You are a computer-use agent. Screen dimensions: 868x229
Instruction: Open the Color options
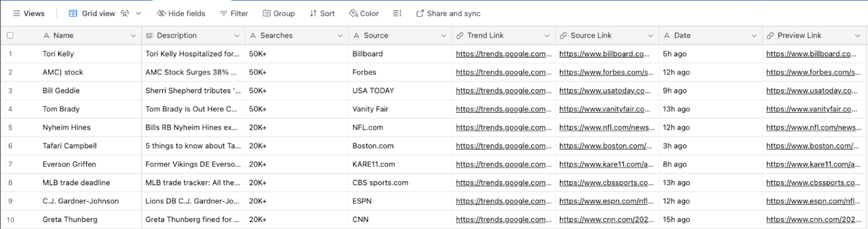[364, 14]
